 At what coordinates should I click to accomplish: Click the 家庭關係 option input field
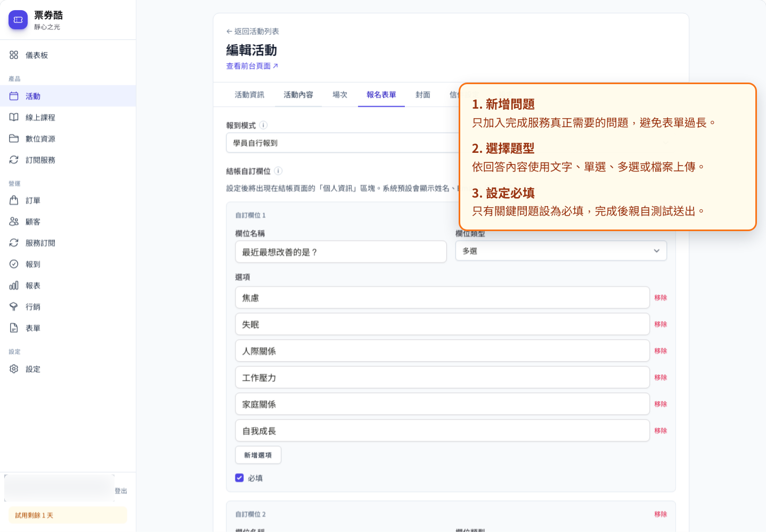442,404
